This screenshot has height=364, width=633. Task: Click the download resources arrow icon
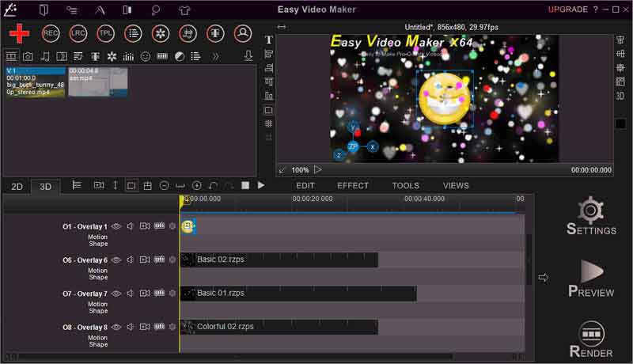[x=248, y=56]
